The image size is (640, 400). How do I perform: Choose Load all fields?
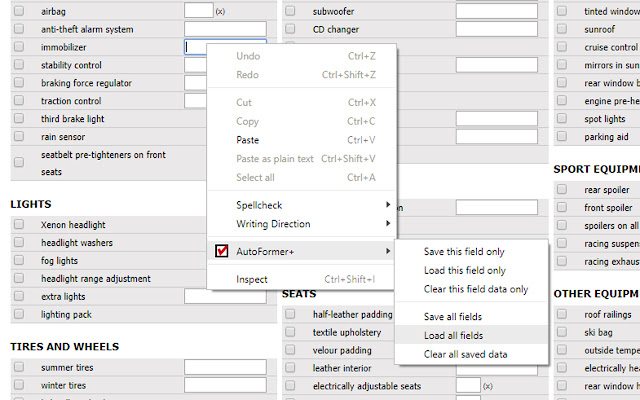pyautogui.click(x=453, y=335)
